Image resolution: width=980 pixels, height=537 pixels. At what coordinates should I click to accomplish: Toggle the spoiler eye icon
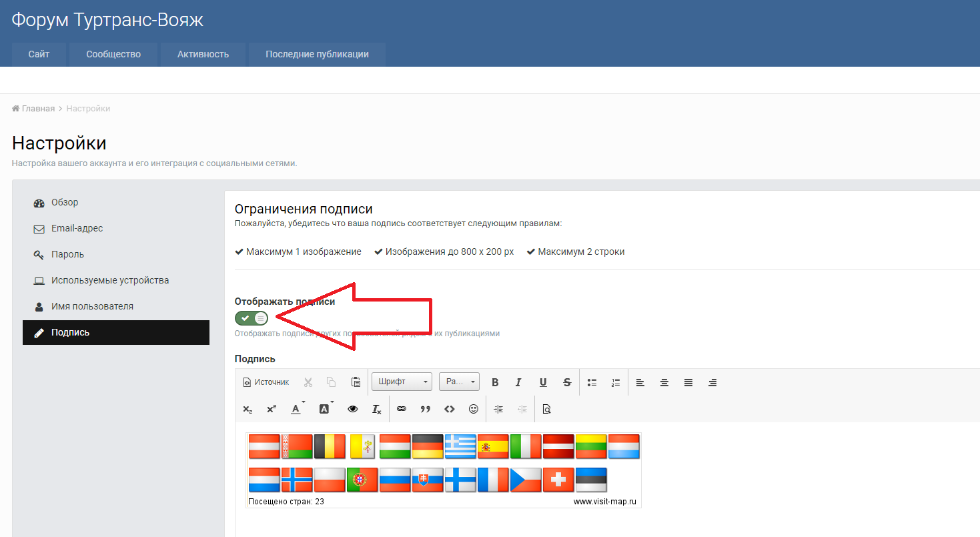353,409
